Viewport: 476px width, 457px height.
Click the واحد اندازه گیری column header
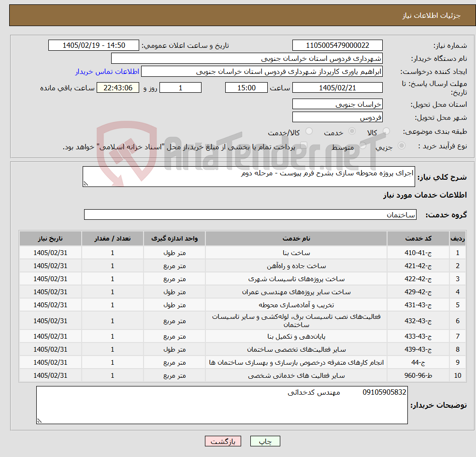pos(174,239)
